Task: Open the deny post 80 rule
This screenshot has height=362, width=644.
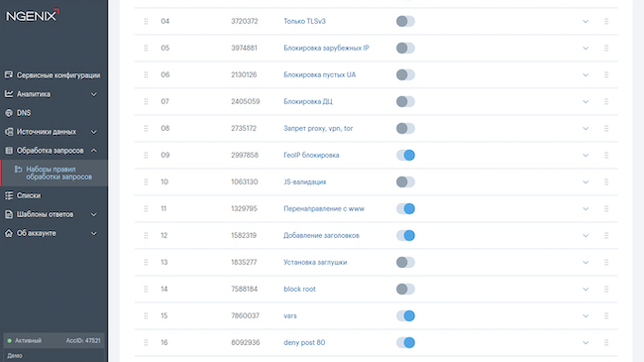Action: click(x=304, y=342)
